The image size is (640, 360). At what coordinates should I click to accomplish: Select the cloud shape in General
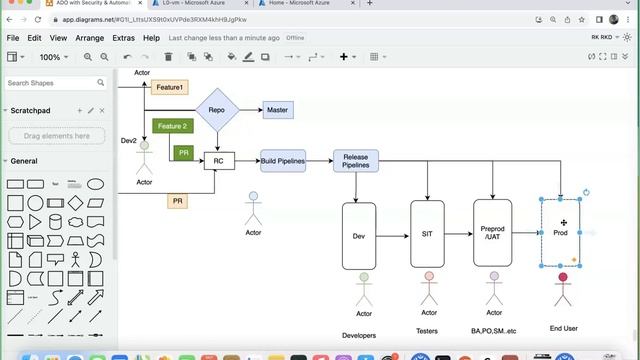tap(76, 222)
